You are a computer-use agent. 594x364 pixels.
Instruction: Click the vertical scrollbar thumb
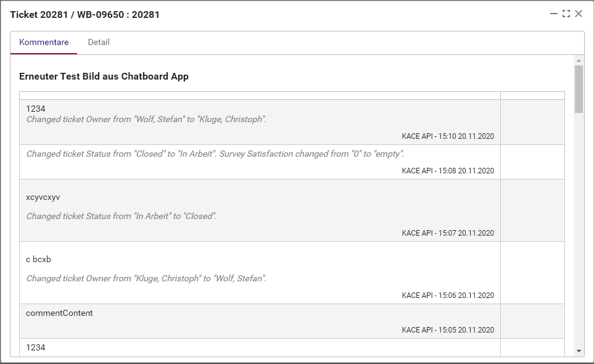pyautogui.click(x=579, y=89)
